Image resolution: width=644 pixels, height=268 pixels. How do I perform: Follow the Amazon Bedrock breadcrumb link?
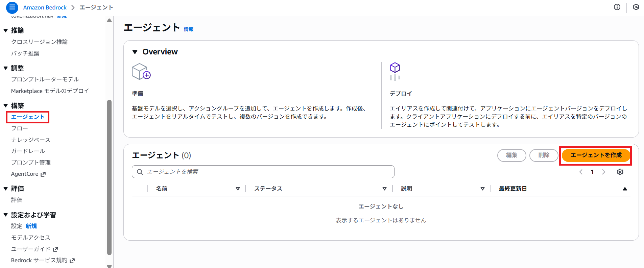(x=45, y=7)
